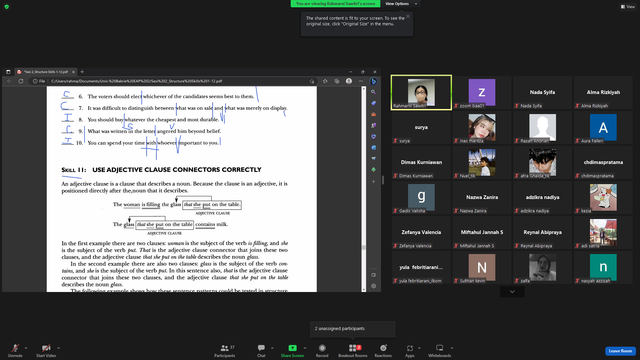Open the Chat panel
640x360 pixels.
point(261,350)
